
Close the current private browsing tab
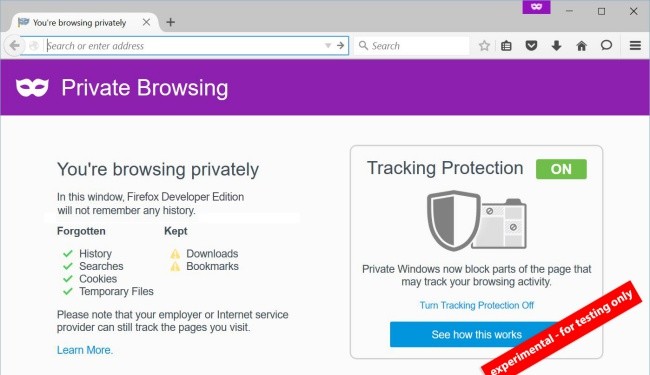(146, 22)
